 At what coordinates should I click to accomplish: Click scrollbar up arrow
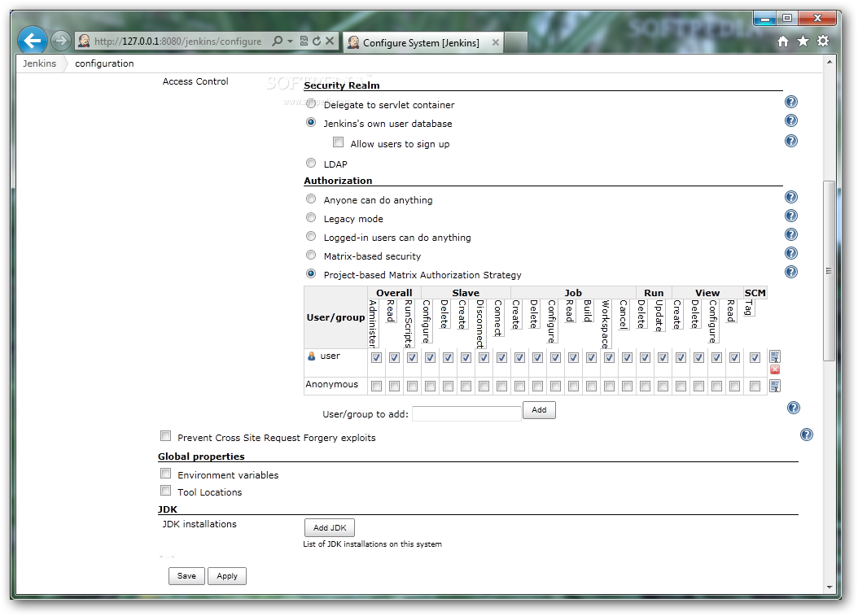click(830, 62)
